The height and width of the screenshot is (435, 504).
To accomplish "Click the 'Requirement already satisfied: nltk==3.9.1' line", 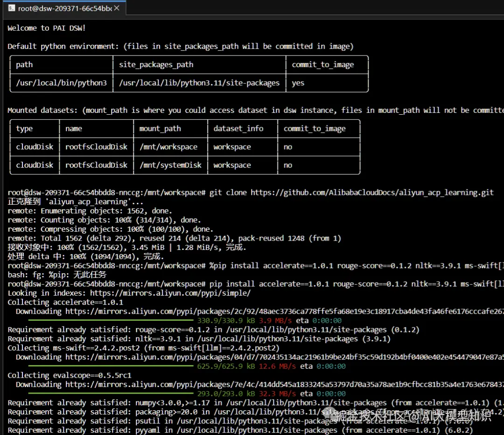I will pyautogui.click(x=199, y=338).
